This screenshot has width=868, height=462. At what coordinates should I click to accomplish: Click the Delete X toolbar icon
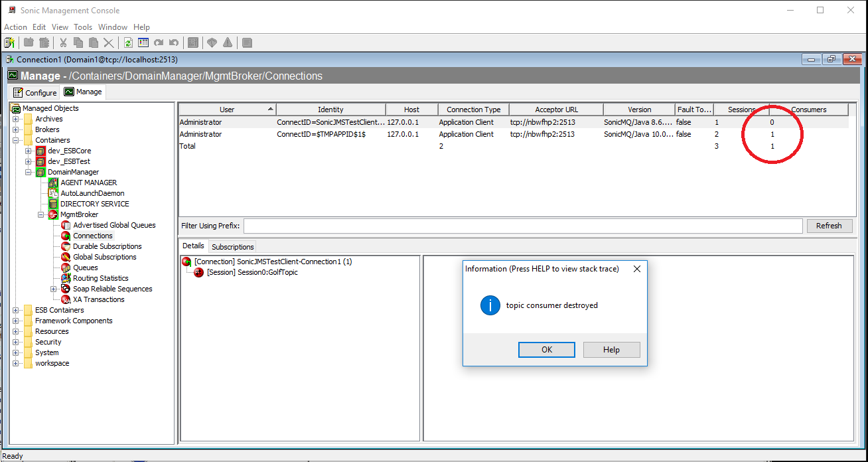(x=109, y=42)
